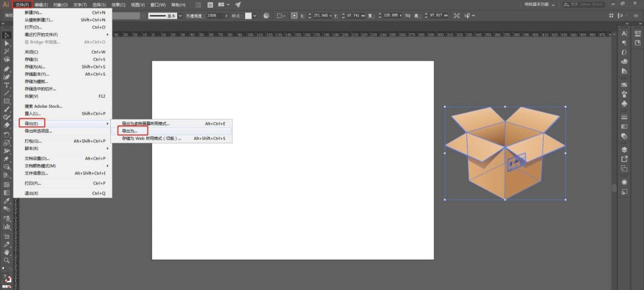Select the Type tool in the toolbox

[x=7, y=85]
